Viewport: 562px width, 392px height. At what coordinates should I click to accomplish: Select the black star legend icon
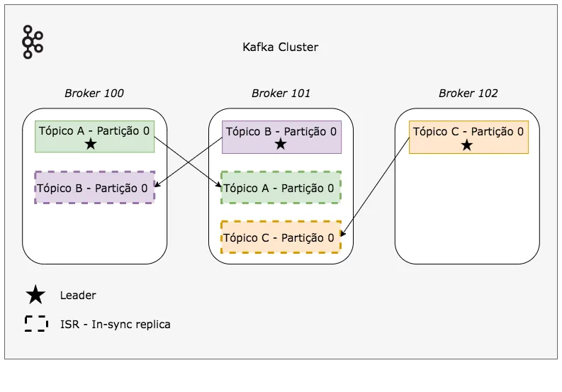pyautogui.click(x=35, y=296)
